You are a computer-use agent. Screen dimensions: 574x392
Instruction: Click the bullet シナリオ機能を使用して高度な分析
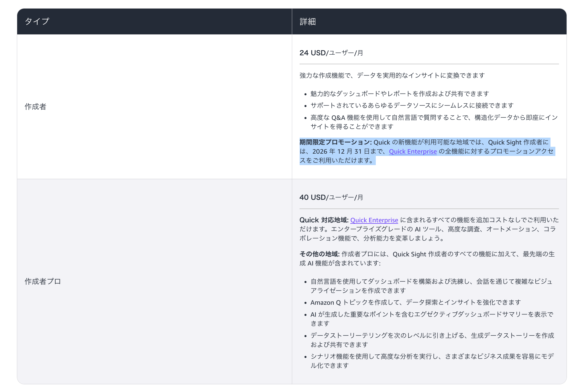(x=433, y=361)
